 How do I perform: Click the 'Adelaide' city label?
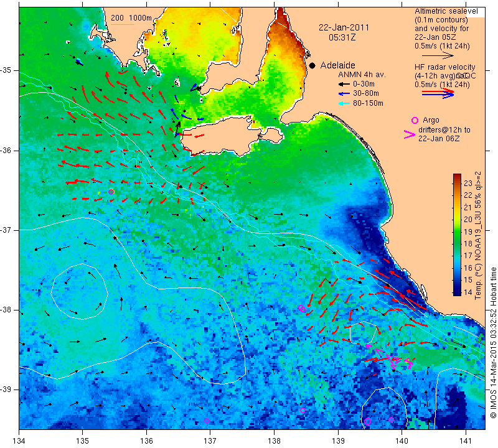point(337,65)
